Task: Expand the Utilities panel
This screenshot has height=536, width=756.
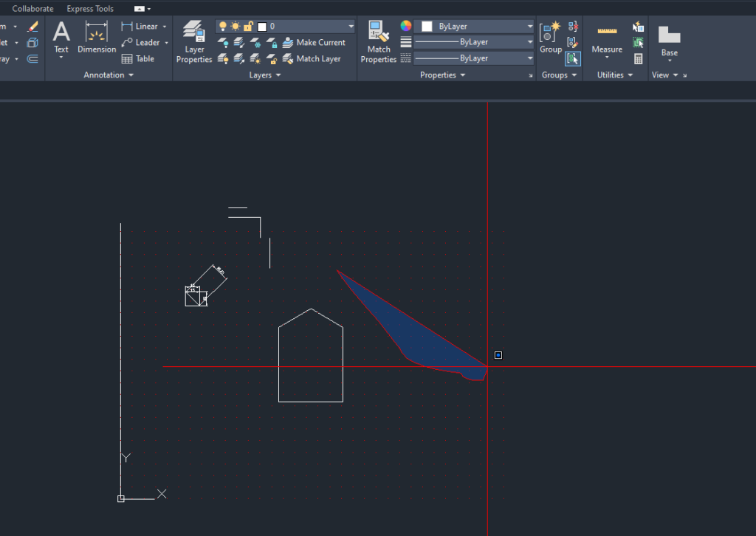Action: click(x=615, y=75)
